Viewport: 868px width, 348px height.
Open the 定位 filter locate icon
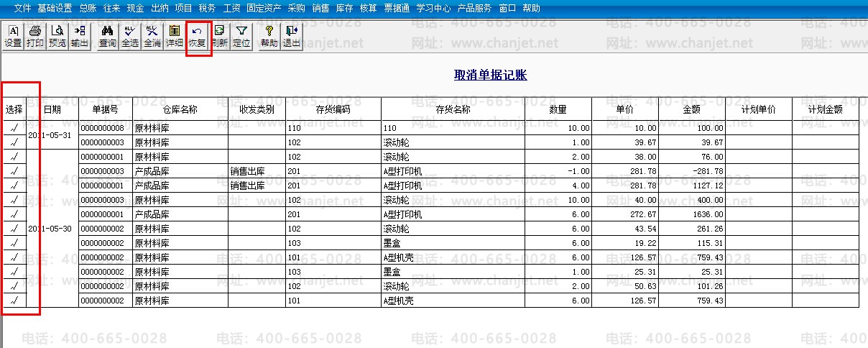point(241,36)
